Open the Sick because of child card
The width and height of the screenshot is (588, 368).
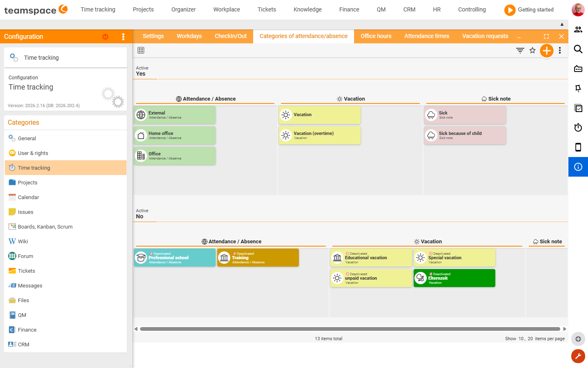(x=465, y=135)
